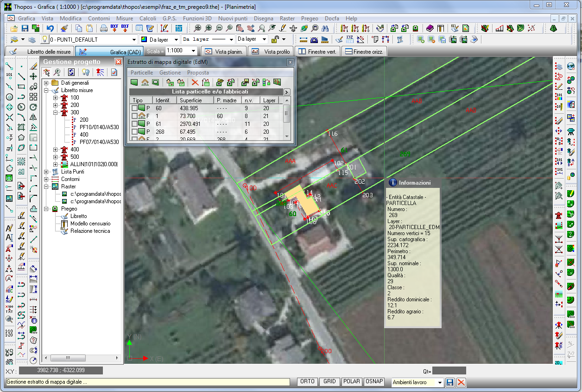Click the Superficie column header

click(195, 100)
